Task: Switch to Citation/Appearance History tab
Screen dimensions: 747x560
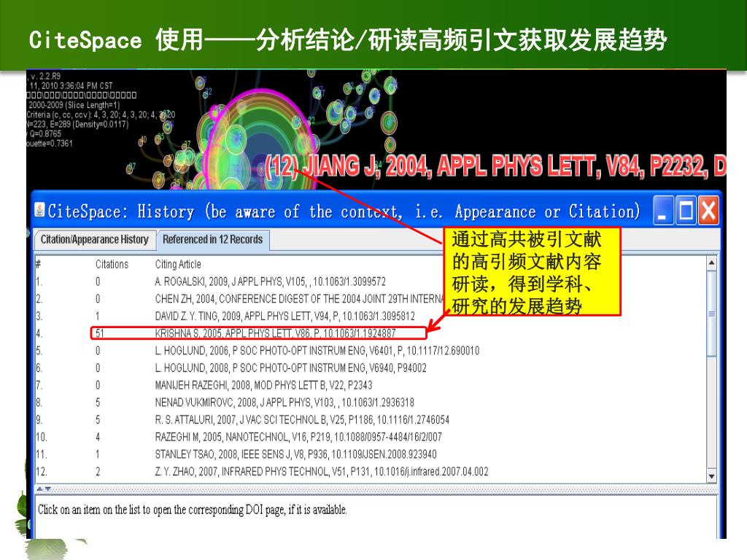Action: (95, 239)
